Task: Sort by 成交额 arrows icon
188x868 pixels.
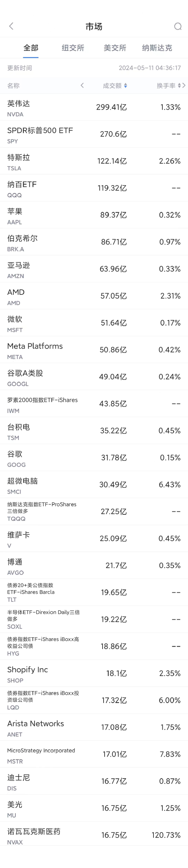Action: coord(125,86)
